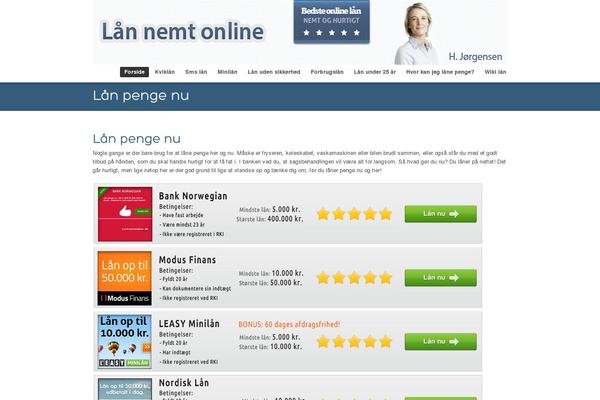Open Lån under 25 år page
Image resolution: width=600 pixels, height=400 pixels.
pos(375,72)
